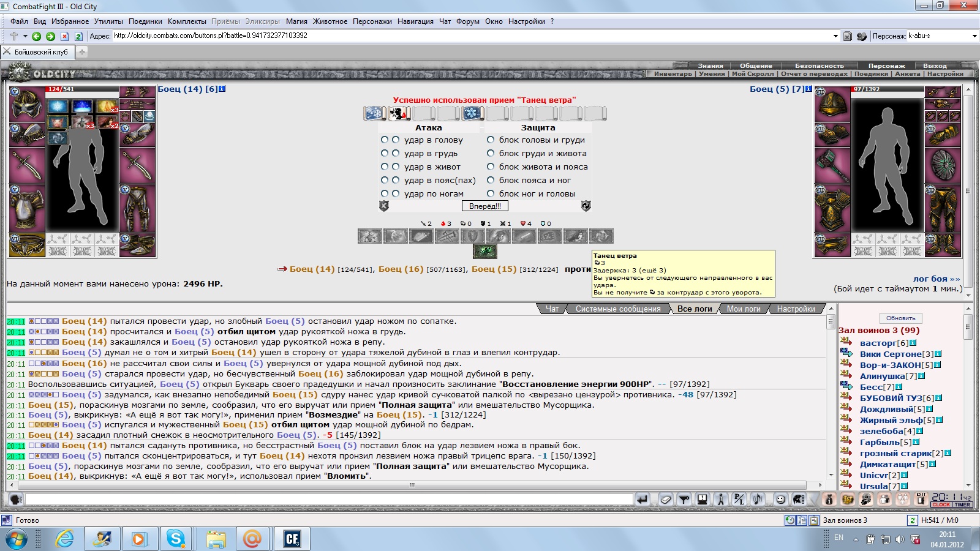Click the CLOCK label under the timer
980x551 pixels.
click(x=941, y=505)
